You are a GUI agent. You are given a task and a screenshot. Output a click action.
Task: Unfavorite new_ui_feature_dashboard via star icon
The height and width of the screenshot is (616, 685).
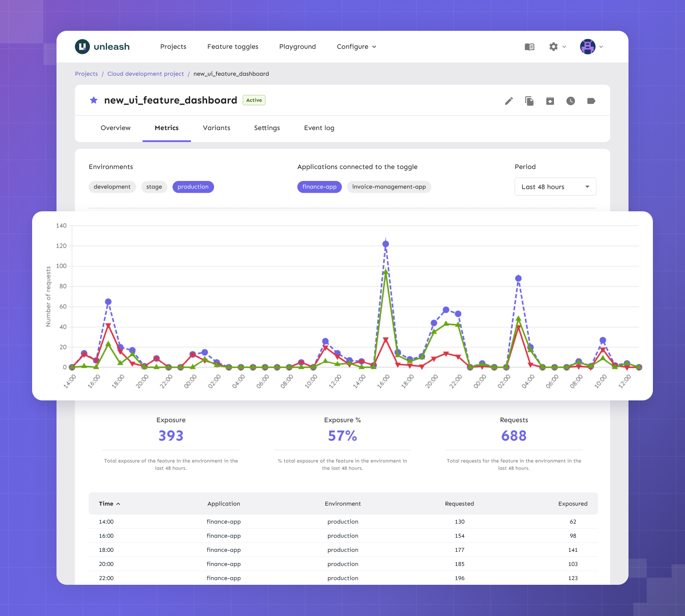click(x=93, y=100)
